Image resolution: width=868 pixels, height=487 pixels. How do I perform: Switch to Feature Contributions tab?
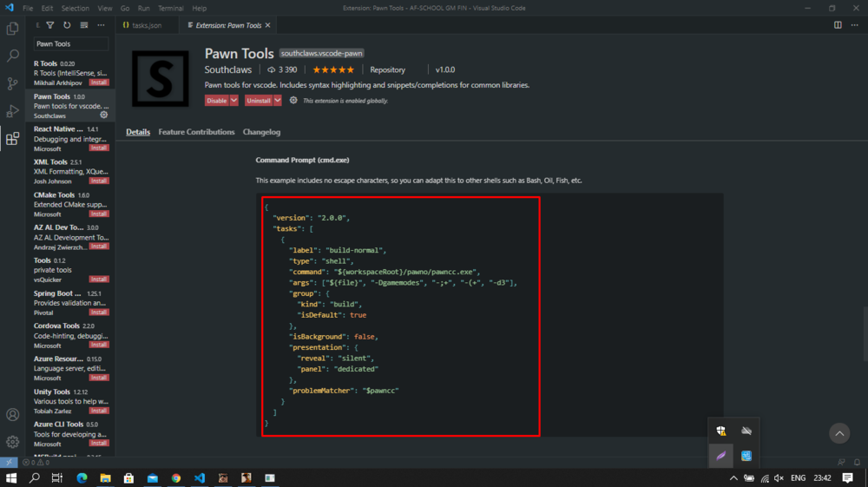[x=196, y=132]
